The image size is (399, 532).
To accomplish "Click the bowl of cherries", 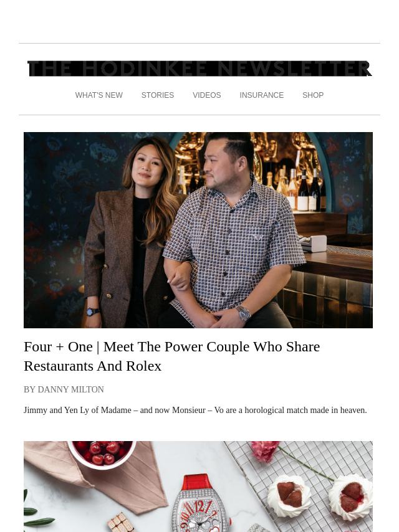I will pos(102,454).
